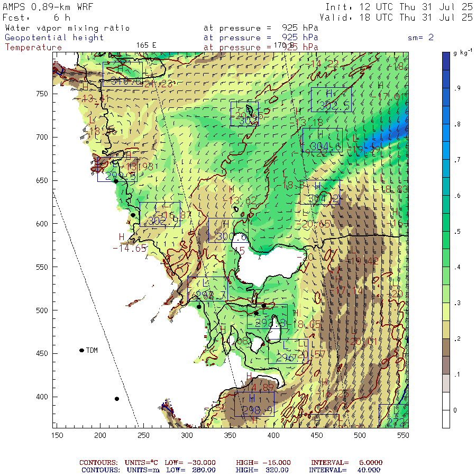Click the red "-13.62" temperature label
Screen dimensions: 476x476
(240, 200)
